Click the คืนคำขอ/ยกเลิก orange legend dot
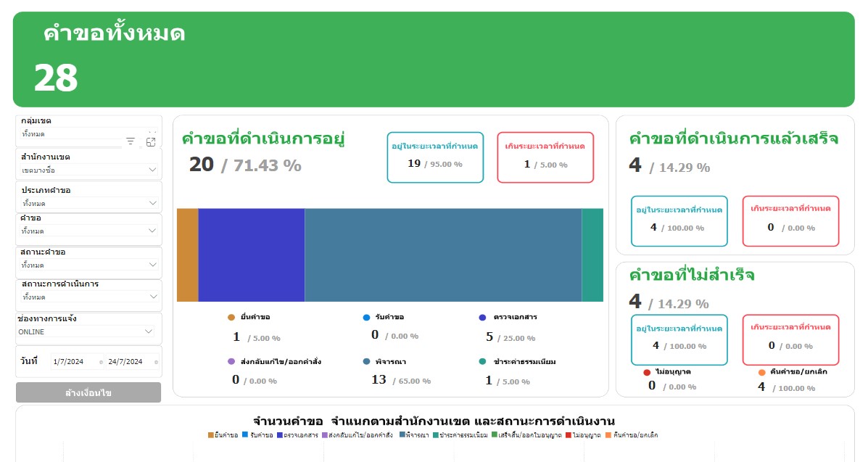868x462 pixels. [x=761, y=373]
